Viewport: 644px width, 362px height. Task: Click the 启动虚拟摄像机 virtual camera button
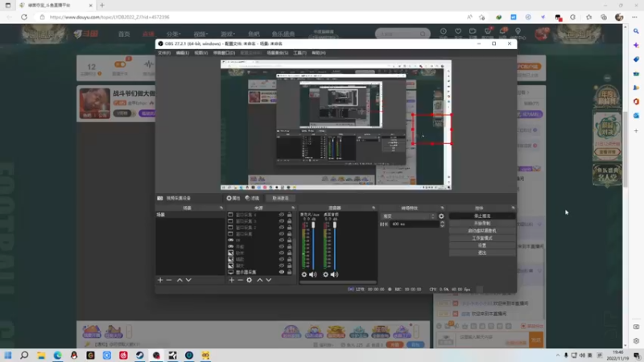482,231
